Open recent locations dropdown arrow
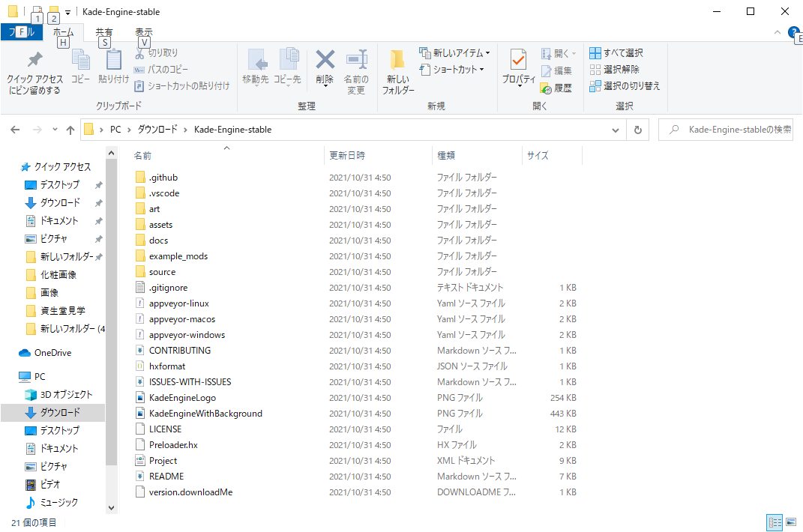Screen dimensions: 803x532 click(55, 130)
